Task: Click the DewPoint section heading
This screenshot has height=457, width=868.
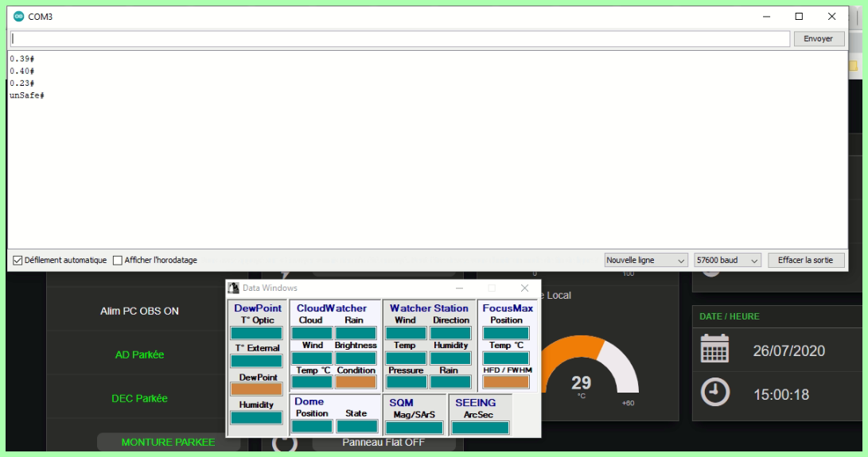Action: click(258, 308)
